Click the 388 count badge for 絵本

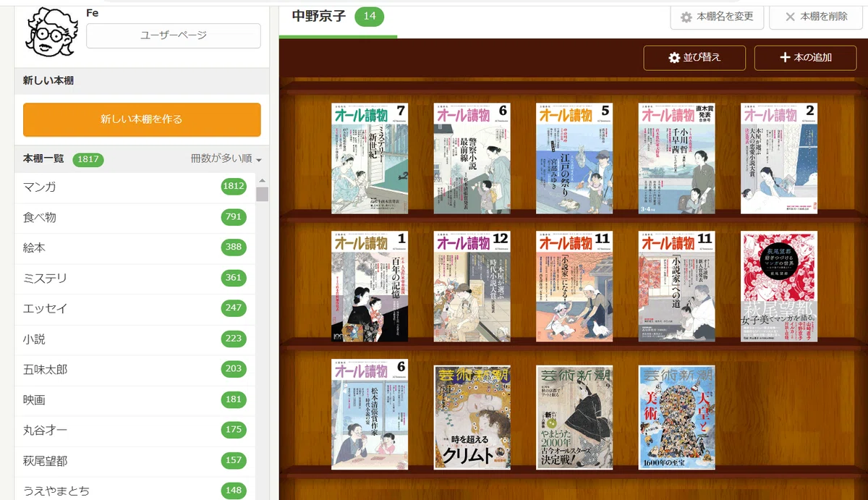pos(234,247)
